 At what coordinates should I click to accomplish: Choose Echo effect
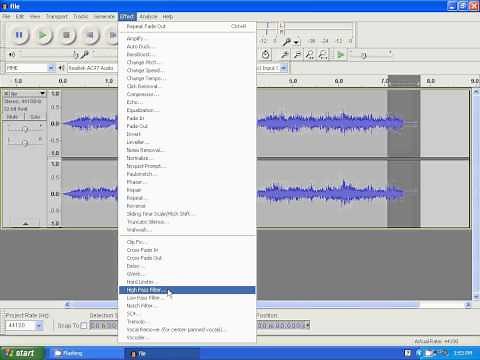(x=187, y=102)
